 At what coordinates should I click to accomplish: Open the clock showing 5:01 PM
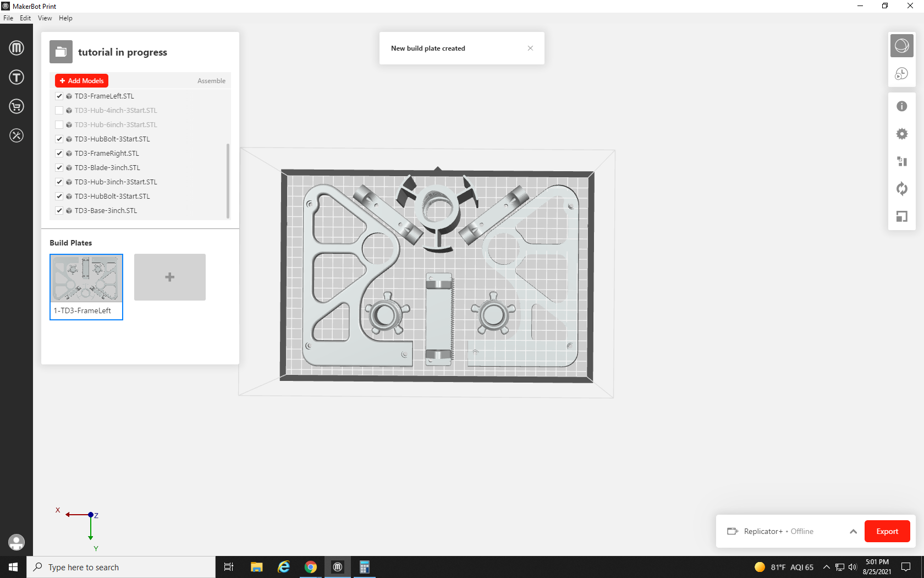tap(877, 567)
